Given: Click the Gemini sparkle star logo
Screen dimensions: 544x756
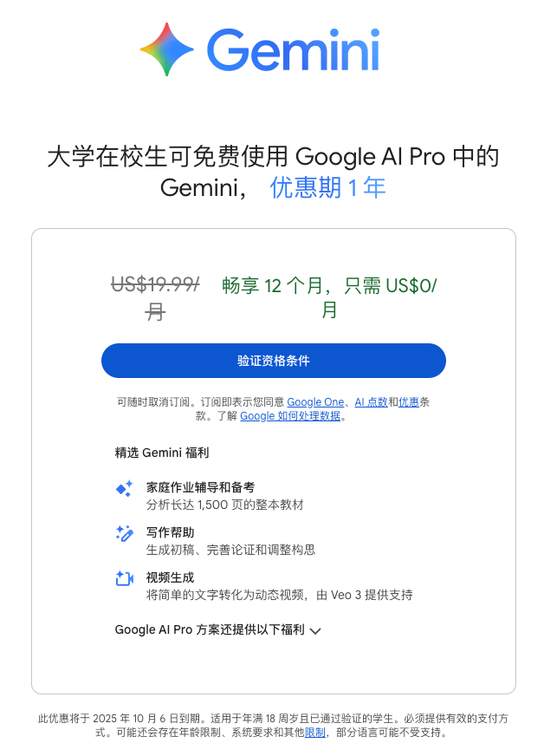Looking at the screenshot, I should coord(166,49).
